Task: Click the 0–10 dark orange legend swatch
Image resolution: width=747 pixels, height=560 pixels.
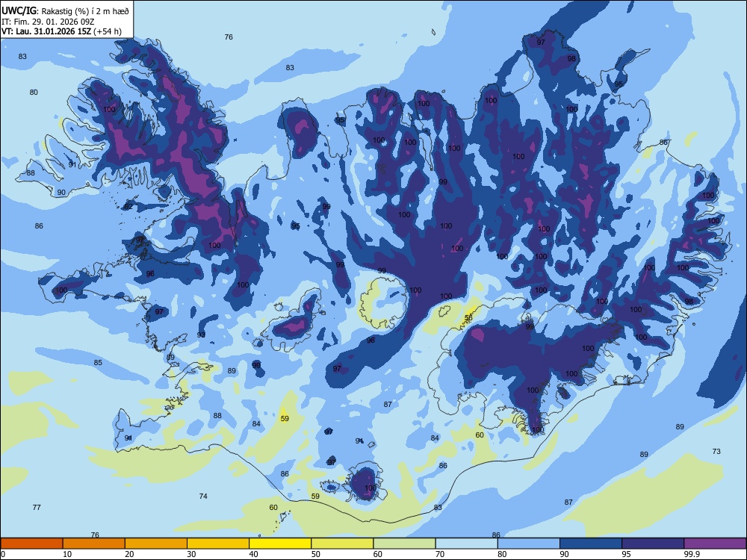Action: (31, 544)
